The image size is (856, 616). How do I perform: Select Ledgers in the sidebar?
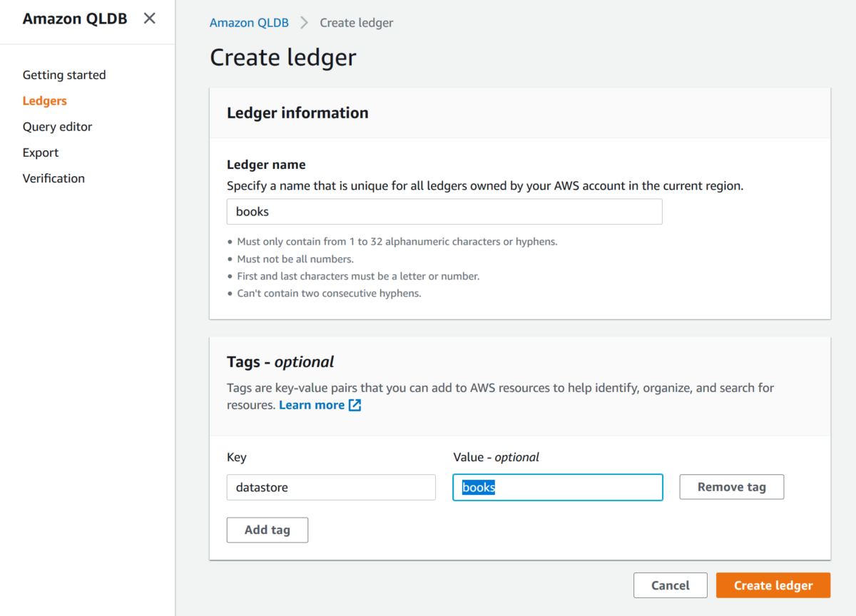point(44,101)
